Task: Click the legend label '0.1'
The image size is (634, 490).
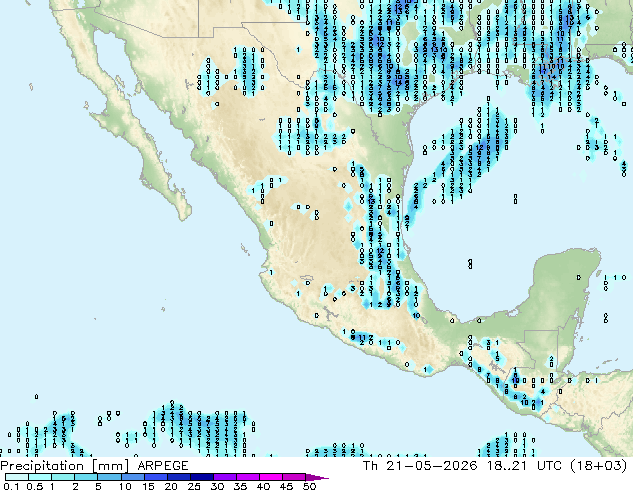Action: (11, 486)
